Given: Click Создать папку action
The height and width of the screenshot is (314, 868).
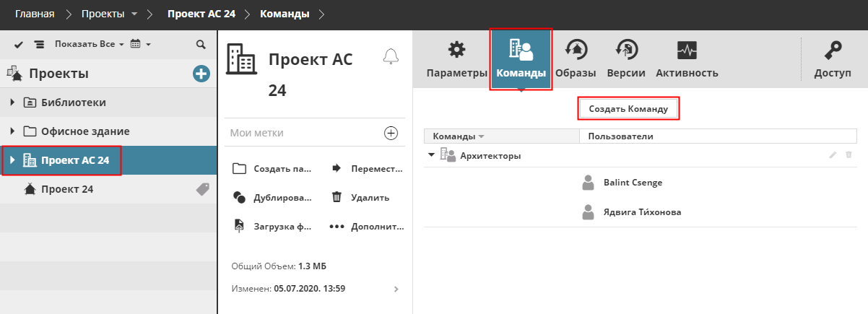Looking at the screenshot, I should (272, 168).
